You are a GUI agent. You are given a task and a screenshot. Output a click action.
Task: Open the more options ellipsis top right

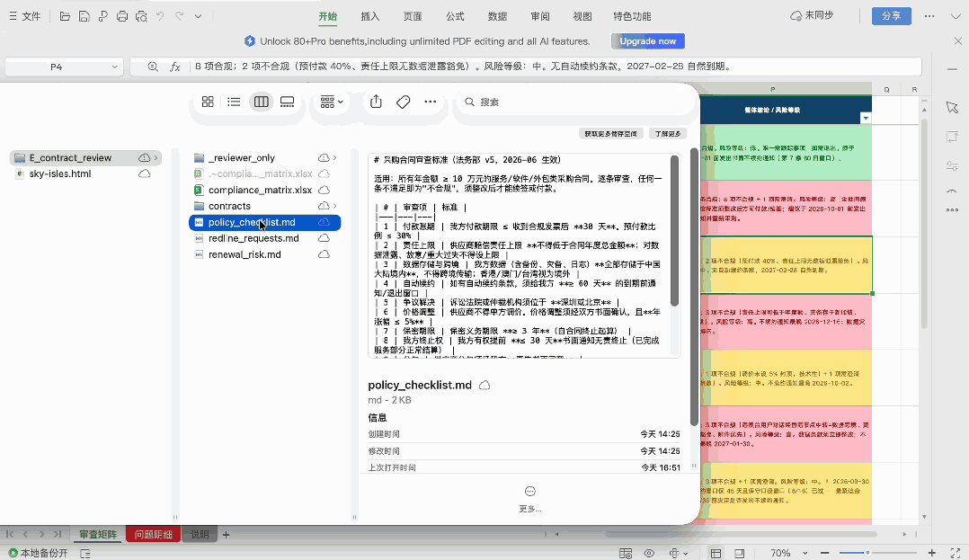929,16
